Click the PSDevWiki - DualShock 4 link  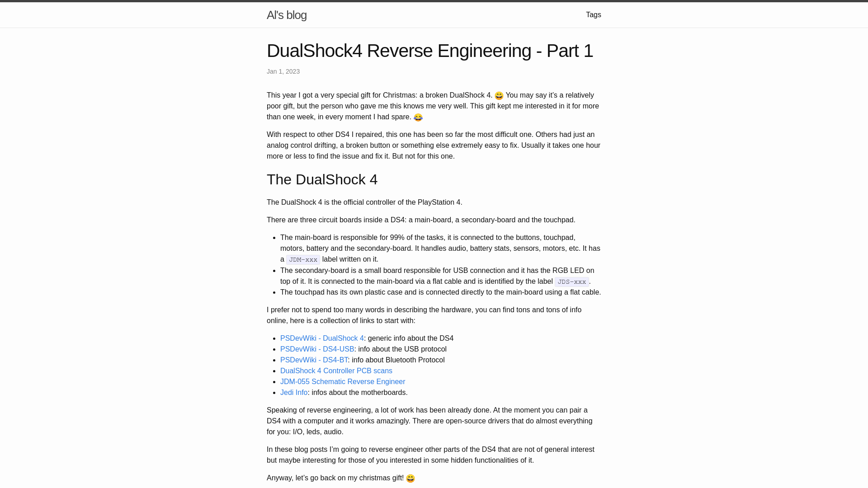[x=322, y=338]
